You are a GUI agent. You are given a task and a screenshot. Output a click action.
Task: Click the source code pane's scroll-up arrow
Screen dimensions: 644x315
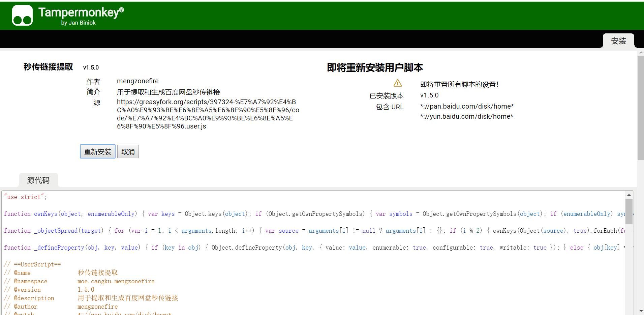click(629, 195)
